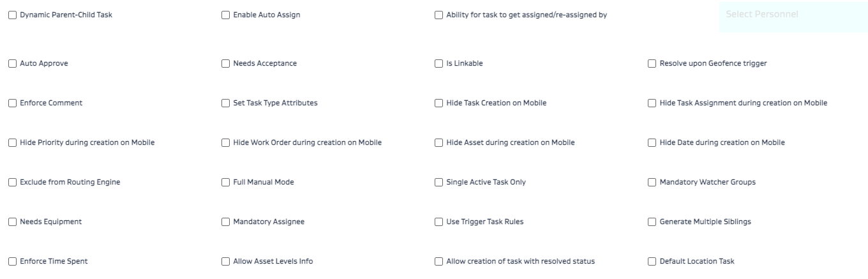Enable Hide Priority during creation on Mobile
The width and height of the screenshot is (868, 279).
tap(13, 142)
